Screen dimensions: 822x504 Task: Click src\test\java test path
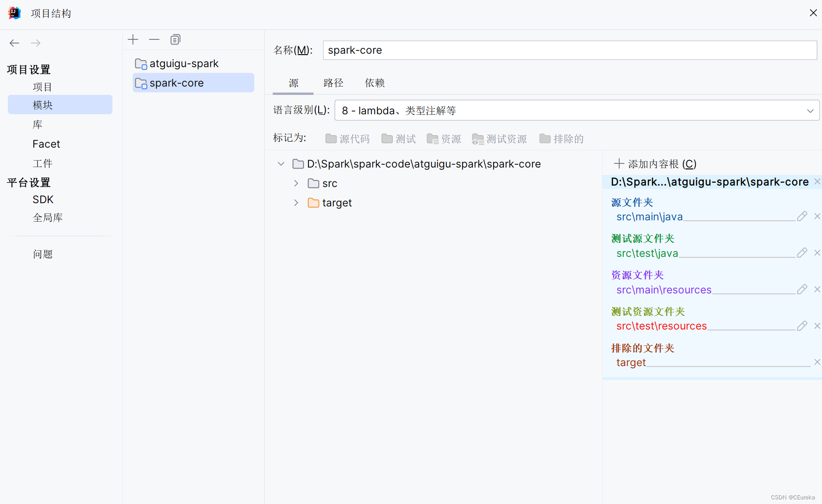pyautogui.click(x=647, y=253)
